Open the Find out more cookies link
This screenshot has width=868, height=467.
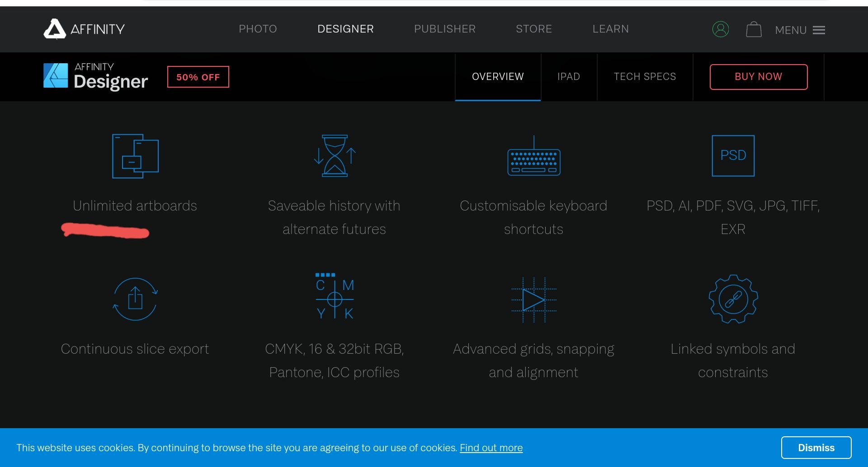(491, 448)
